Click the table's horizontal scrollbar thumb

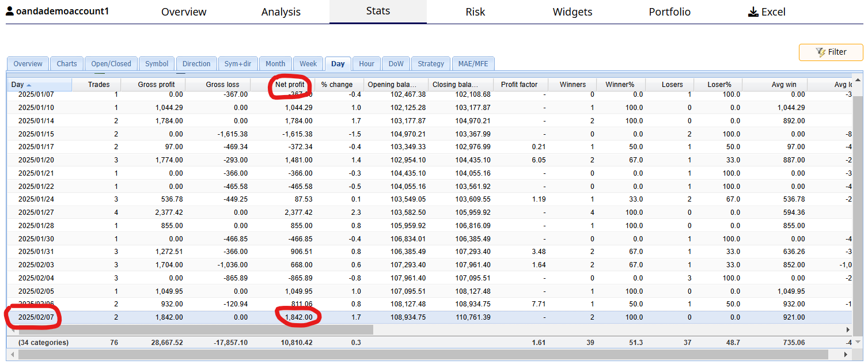pyautogui.click(x=196, y=330)
